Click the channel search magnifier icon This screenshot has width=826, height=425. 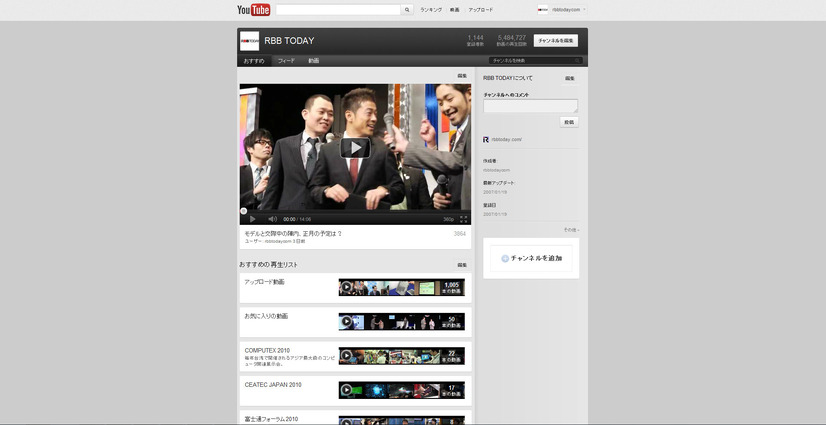pos(578,61)
